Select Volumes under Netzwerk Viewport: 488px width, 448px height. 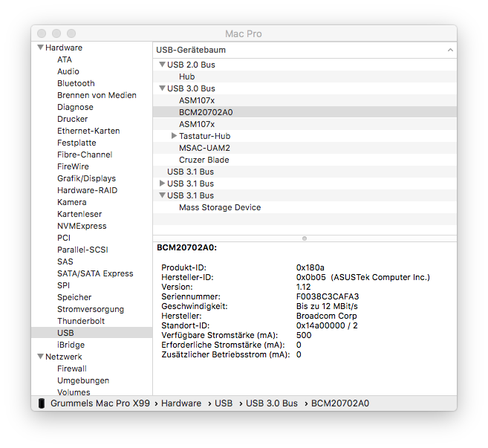pyautogui.click(x=74, y=392)
